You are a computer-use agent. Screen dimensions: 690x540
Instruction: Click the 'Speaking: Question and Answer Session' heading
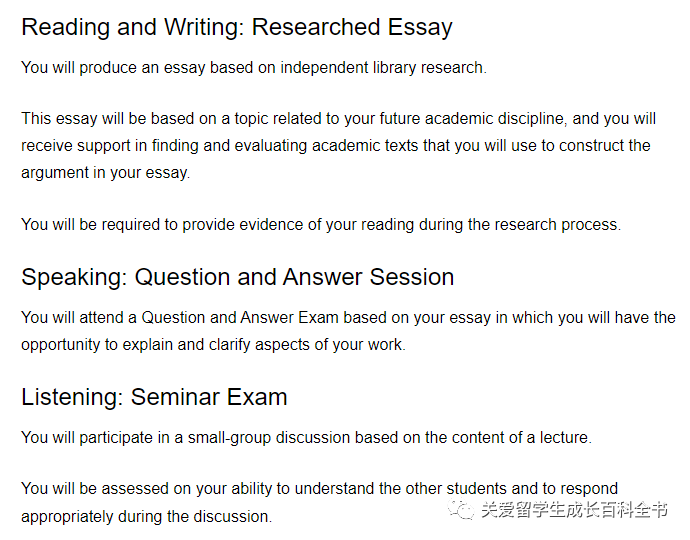[238, 277]
